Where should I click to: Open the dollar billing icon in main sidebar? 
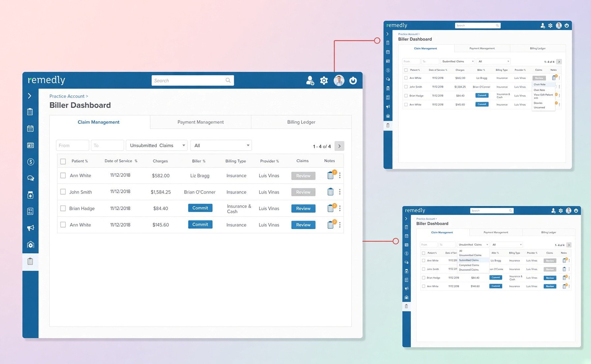30,162
